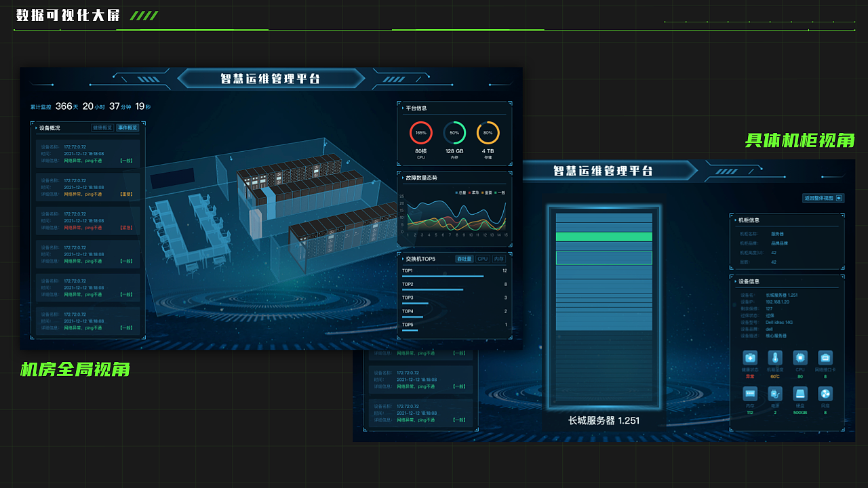Click the 具体机柜视角 caption

tap(800, 140)
